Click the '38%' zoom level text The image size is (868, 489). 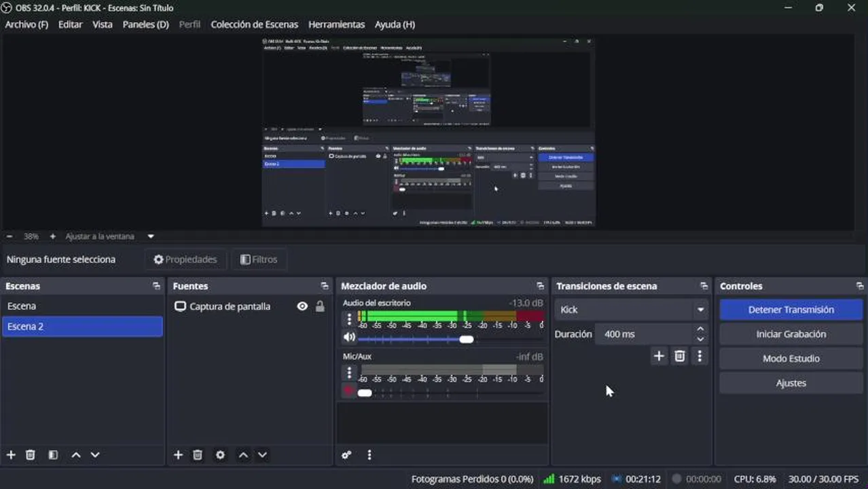pos(31,236)
